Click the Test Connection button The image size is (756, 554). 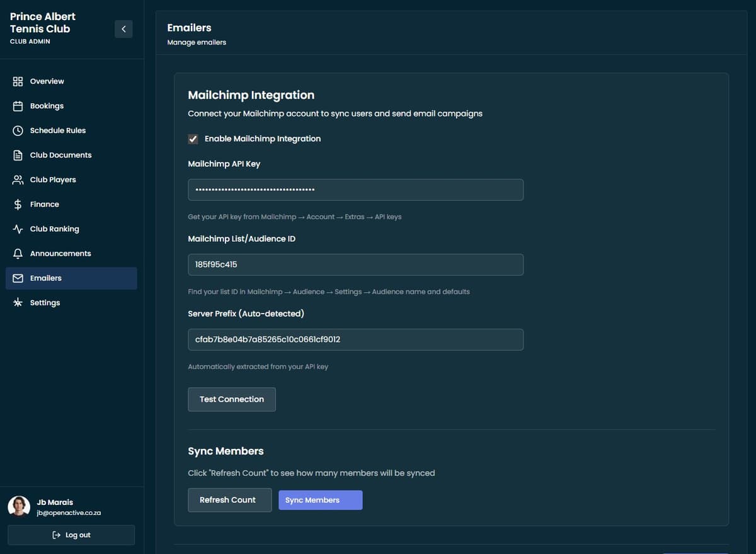[231, 399]
